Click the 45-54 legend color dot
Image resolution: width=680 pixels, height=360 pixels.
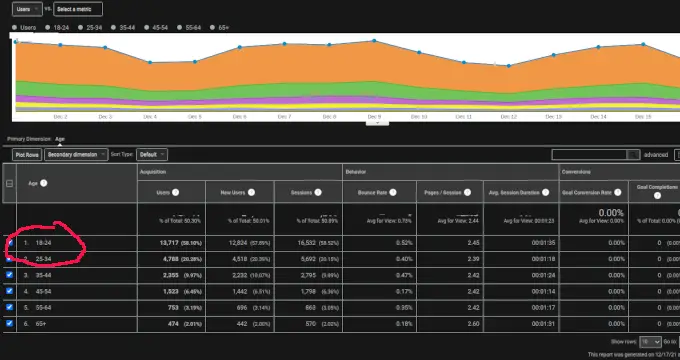tap(146, 27)
